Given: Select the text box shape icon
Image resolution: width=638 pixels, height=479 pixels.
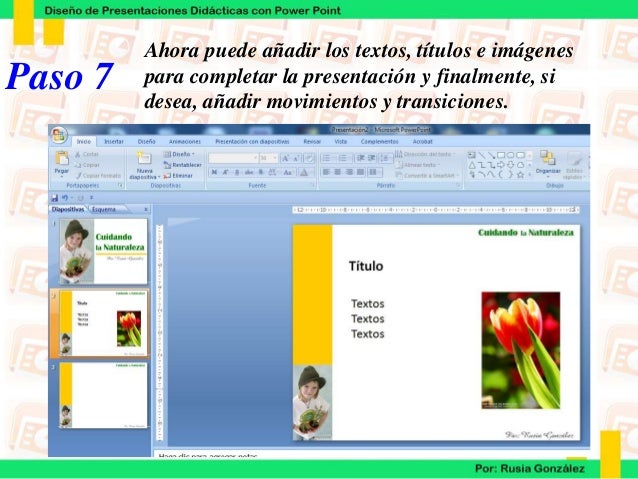Looking at the screenshot, I should click(x=472, y=155).
